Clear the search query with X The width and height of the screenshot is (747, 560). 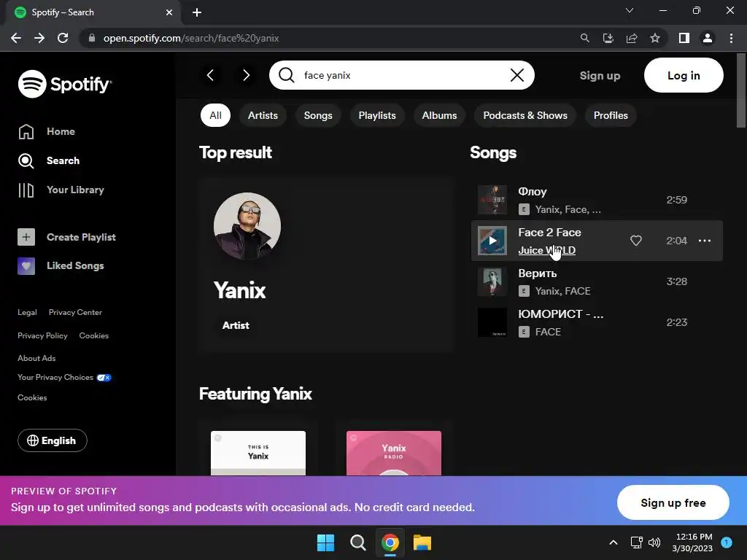point(517,75)
